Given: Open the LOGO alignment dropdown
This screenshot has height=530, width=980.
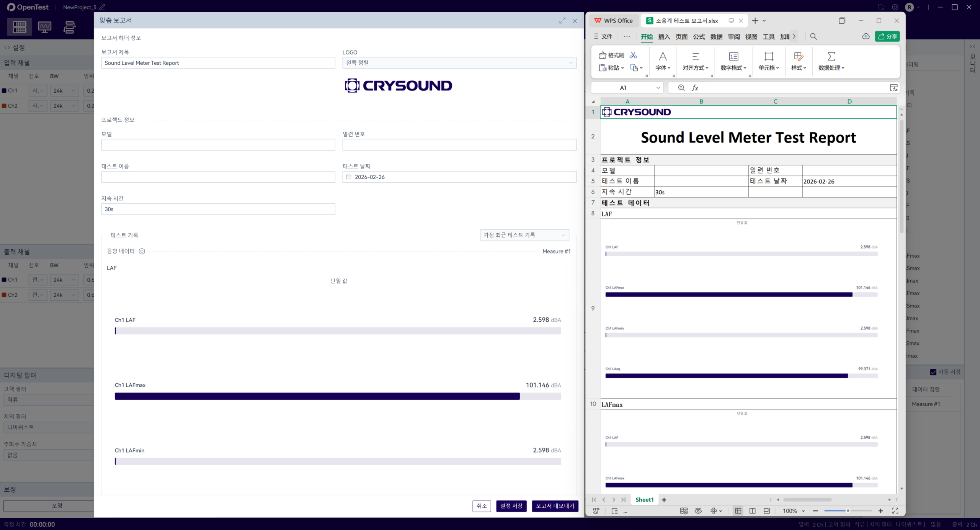Looking at the screenshot, I should tap(459, 63).
